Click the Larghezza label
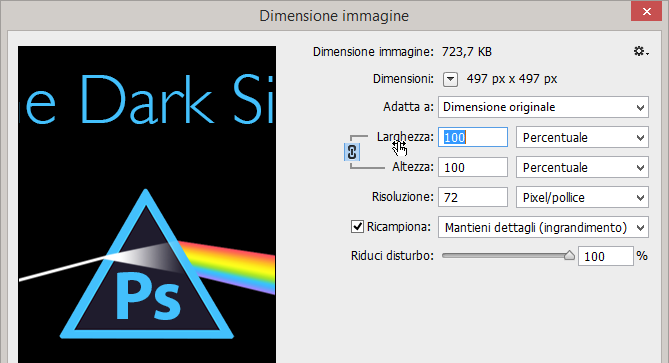The image size is (669, 363). (x=405, y=137)
